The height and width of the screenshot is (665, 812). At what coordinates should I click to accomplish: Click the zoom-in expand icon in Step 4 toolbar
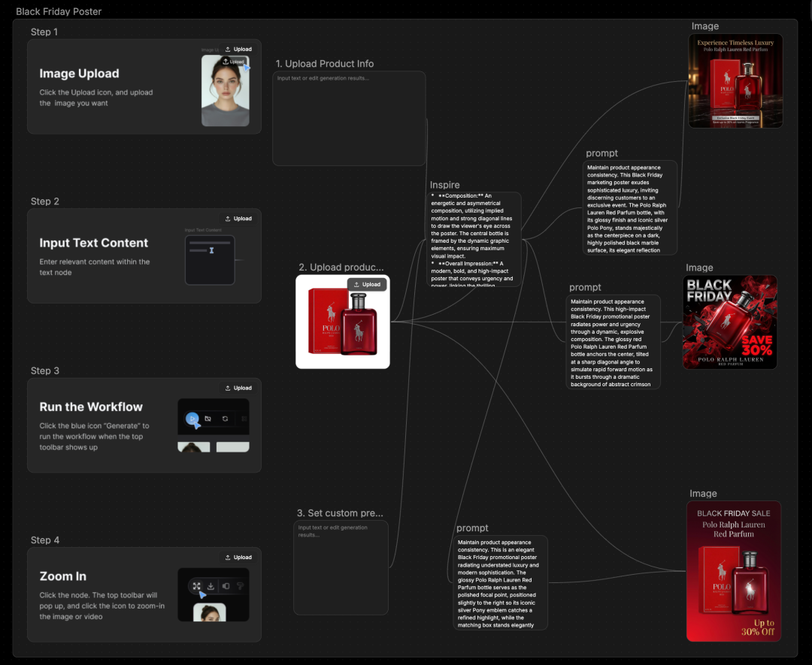pyautogui.click(x=197, y=586)
